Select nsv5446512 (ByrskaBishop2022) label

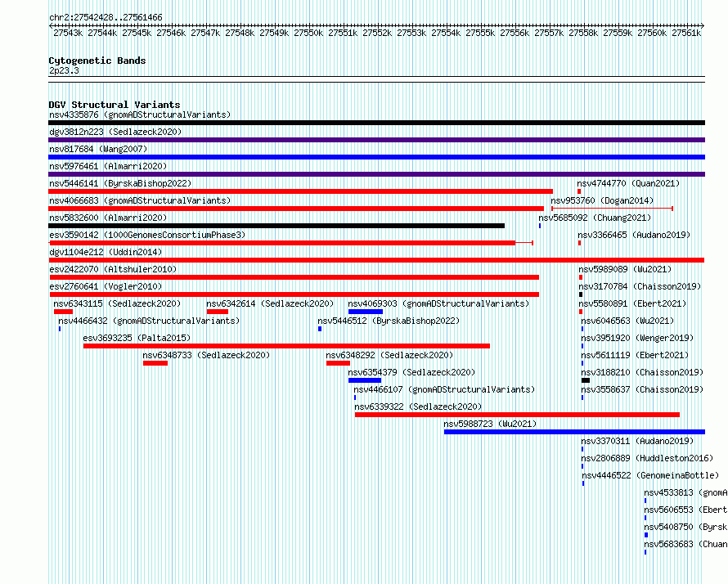click(x=389, y=321)
